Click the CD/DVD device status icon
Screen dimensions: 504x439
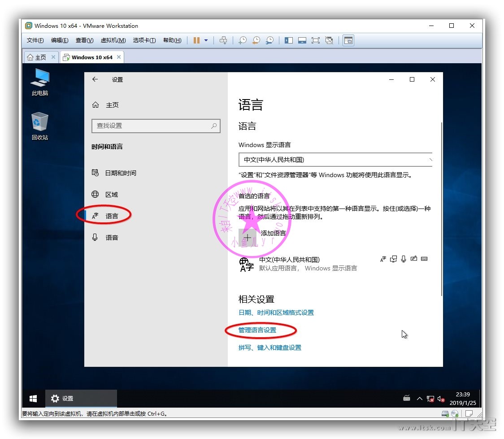pos(455,414)
